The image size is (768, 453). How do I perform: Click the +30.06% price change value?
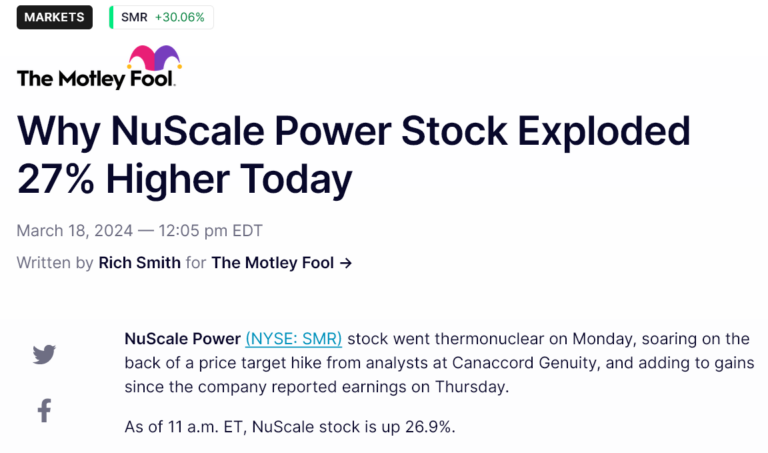[x=180, y=17]
